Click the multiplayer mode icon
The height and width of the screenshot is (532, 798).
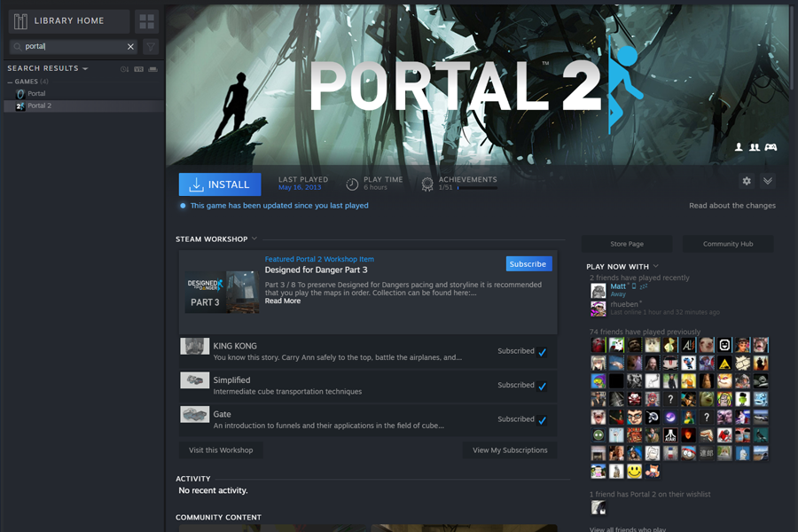(x=755, y=147)
